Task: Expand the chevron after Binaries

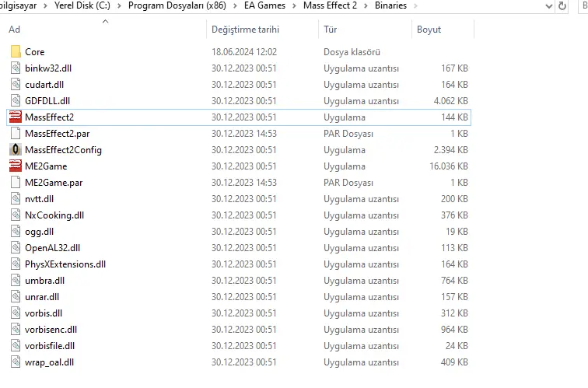Action: pyautogui.click(x=415, y=6)
